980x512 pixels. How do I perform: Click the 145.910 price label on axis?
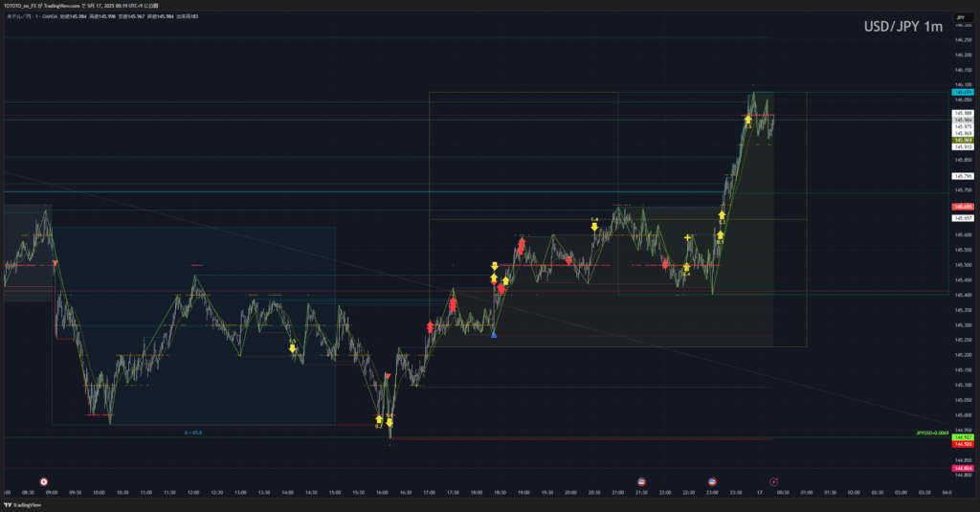click(963, 147)
